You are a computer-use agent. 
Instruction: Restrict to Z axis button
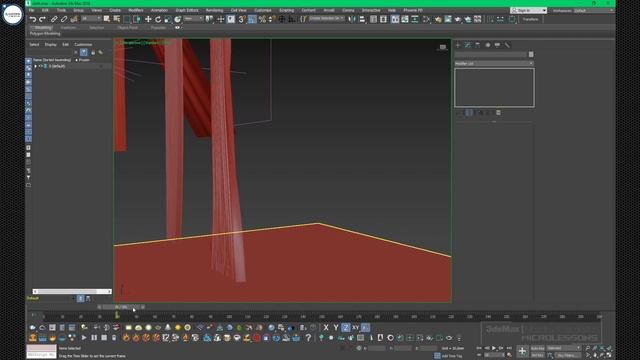[346, 327]
